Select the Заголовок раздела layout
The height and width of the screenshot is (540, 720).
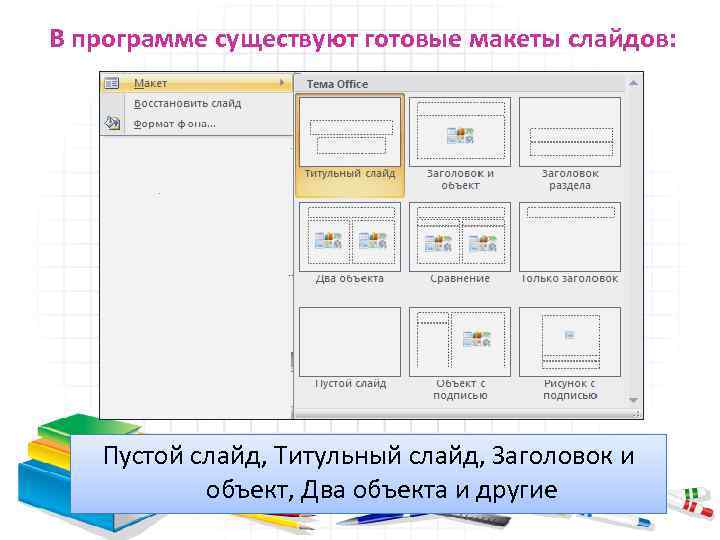click(x=570, y=132)
